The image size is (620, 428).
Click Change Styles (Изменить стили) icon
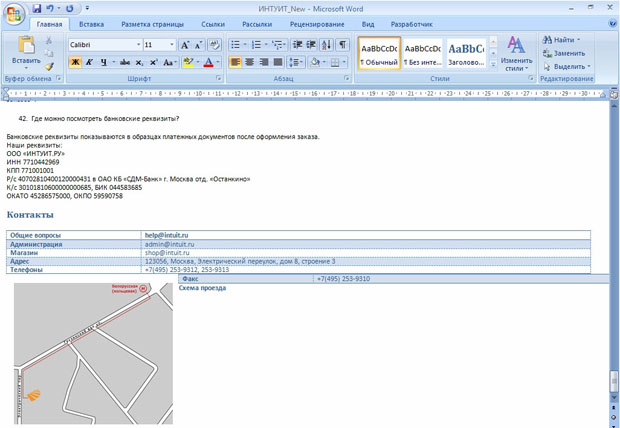coord(516,53)
